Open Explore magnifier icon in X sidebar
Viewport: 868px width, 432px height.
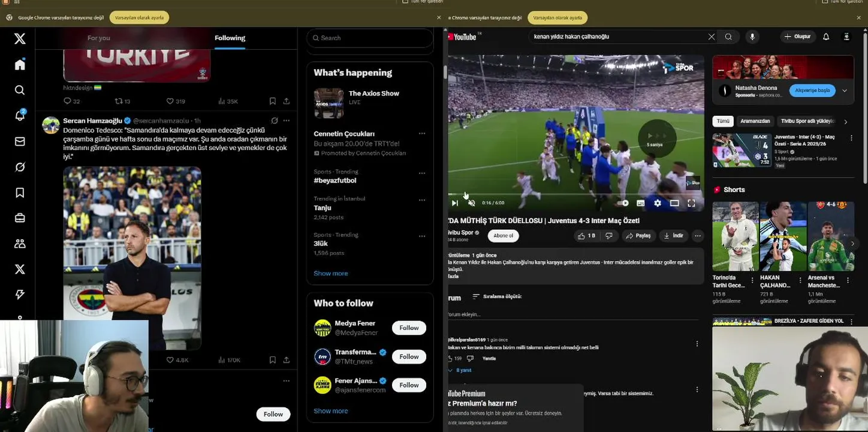coord(20,90)
